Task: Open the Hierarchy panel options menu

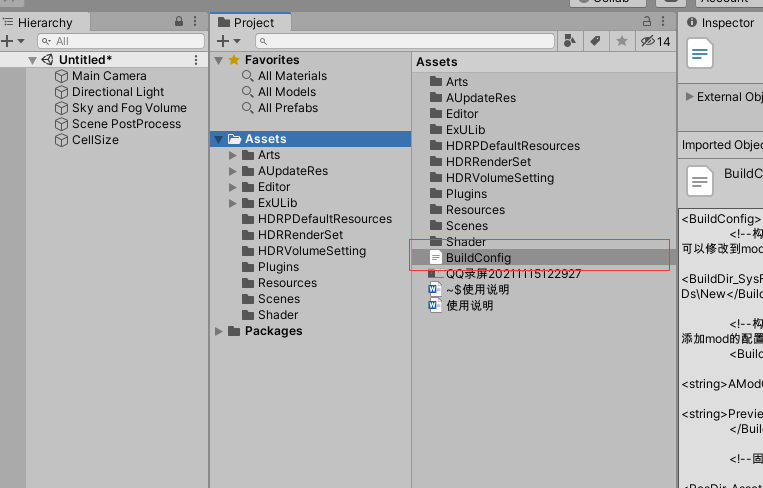Action: point(195,21)
